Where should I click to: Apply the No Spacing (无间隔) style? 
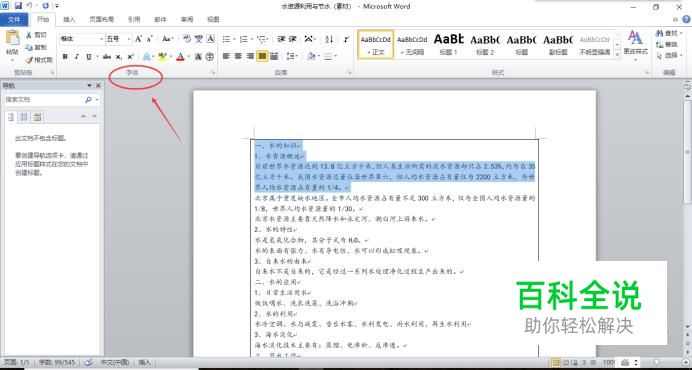pyautogui.click(x=412, y=45)
